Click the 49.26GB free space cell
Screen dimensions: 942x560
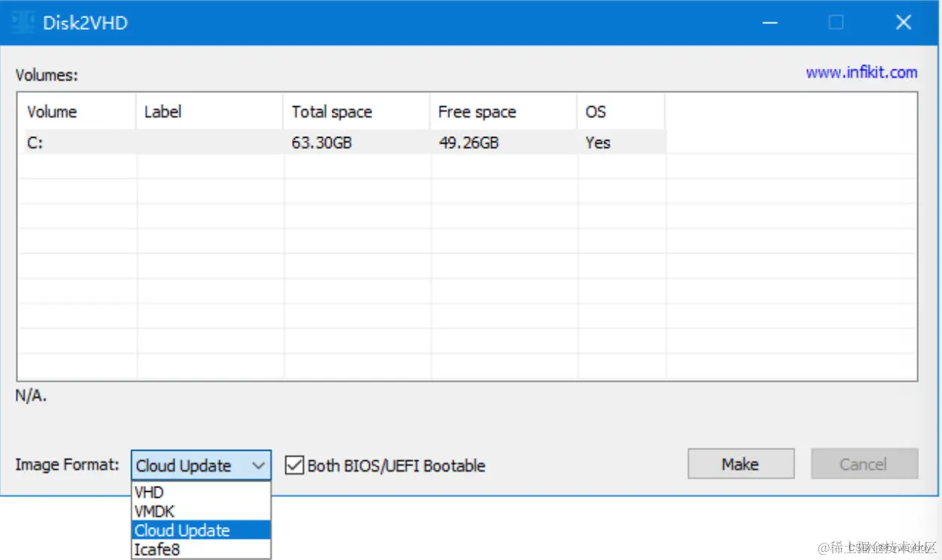point(469,143)
